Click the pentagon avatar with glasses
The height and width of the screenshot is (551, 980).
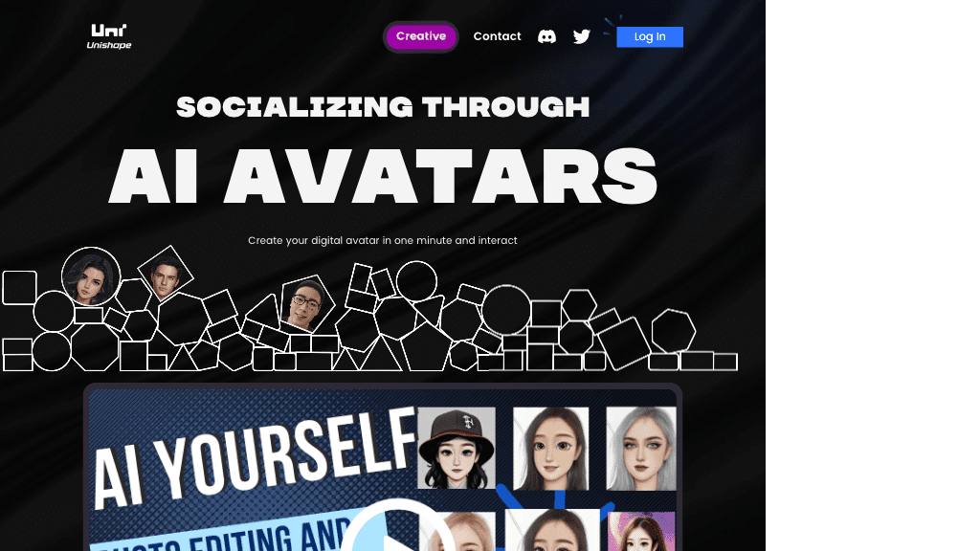pyautogui.click(x=306, y=303)
